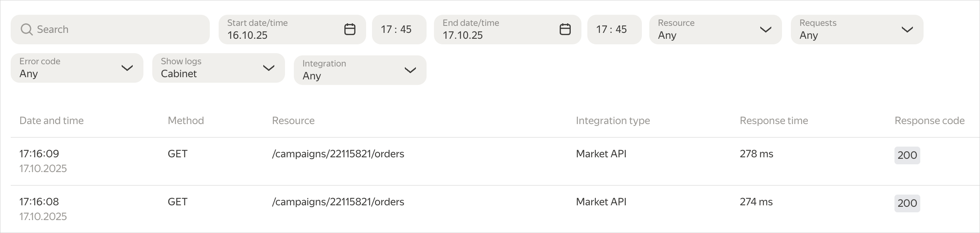This screenshot has height=233, width=980.
Task: Click the 200 response code badge on first row
Action: pos(907,155)
